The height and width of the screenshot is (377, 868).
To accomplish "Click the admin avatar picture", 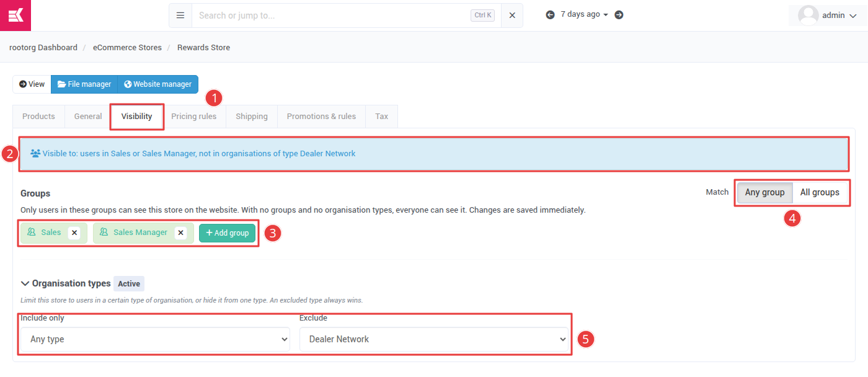I will (808, 16).
